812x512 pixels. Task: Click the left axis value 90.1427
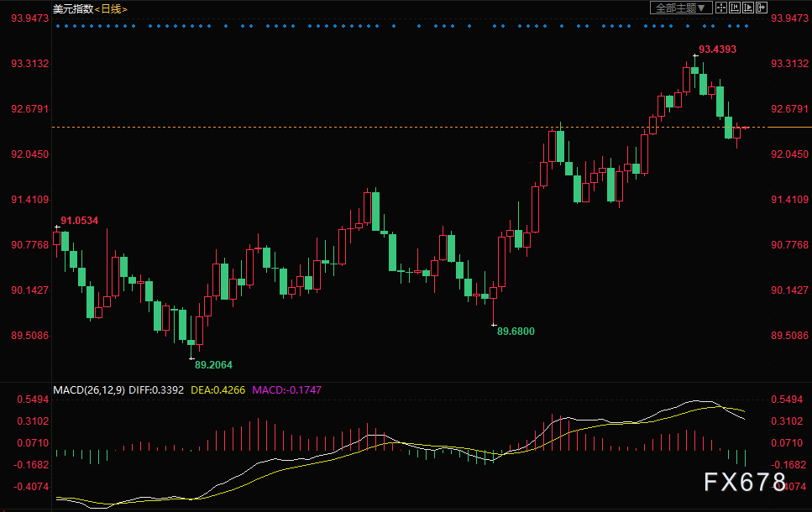point(30,290)
